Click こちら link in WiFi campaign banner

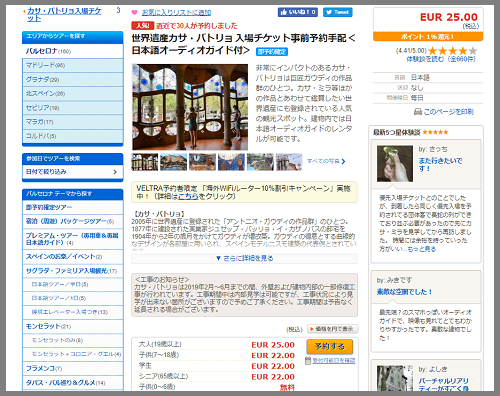click(188, 196)
